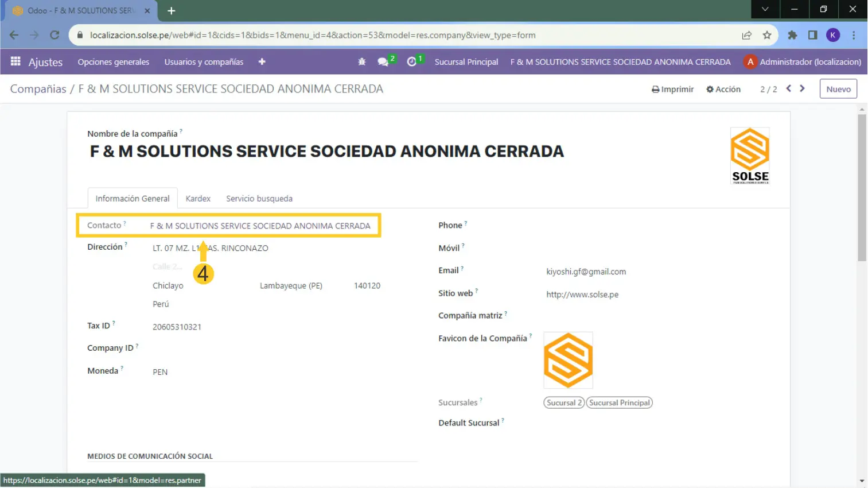Screen dimensions: 868x488
Task: Click the company favicon image
Action: (x=568, y=361)
